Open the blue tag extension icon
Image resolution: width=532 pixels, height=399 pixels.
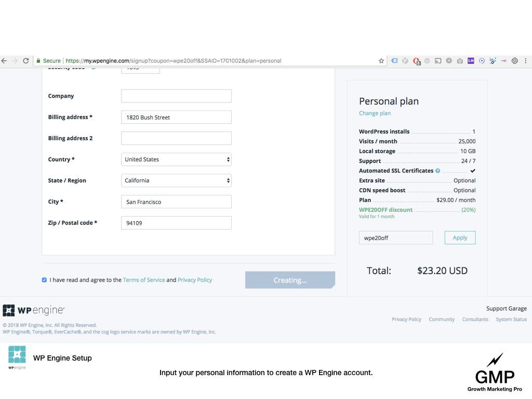pyautogui.click(x=394, y=61)
